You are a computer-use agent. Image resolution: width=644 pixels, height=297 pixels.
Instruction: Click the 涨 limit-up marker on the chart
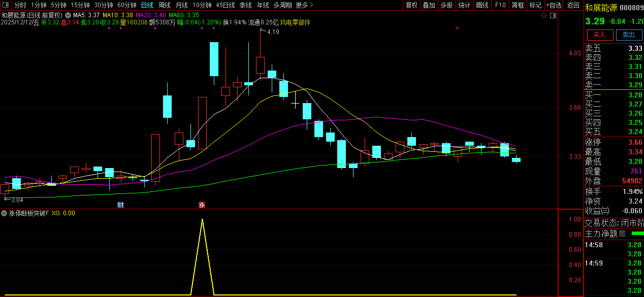point(202,205)
